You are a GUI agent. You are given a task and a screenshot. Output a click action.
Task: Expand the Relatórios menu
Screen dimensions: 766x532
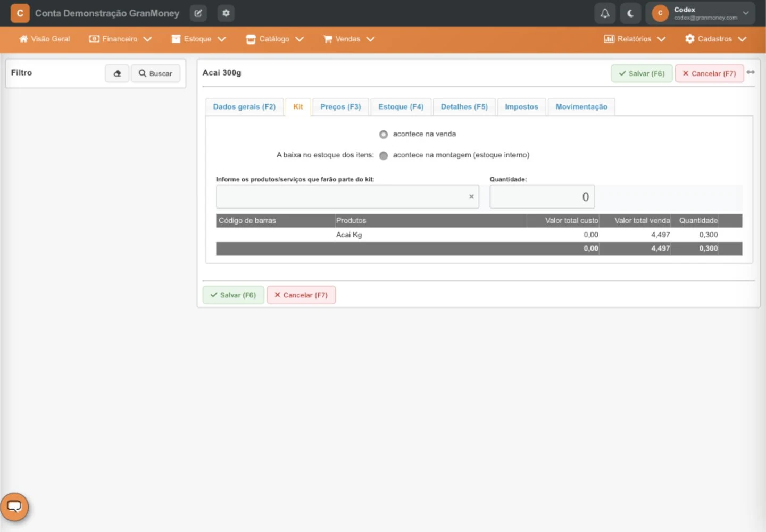pos(635,39)
